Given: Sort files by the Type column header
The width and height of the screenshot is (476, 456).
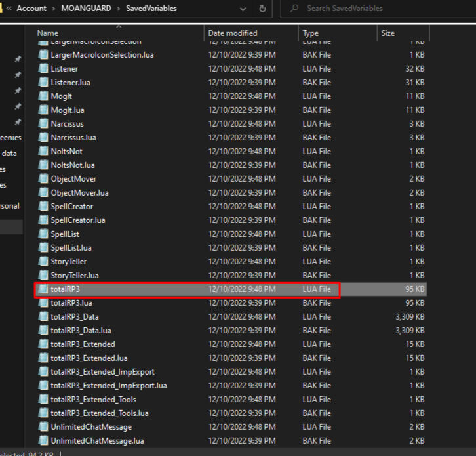Looking at the screenshot, I should point(311,33).
